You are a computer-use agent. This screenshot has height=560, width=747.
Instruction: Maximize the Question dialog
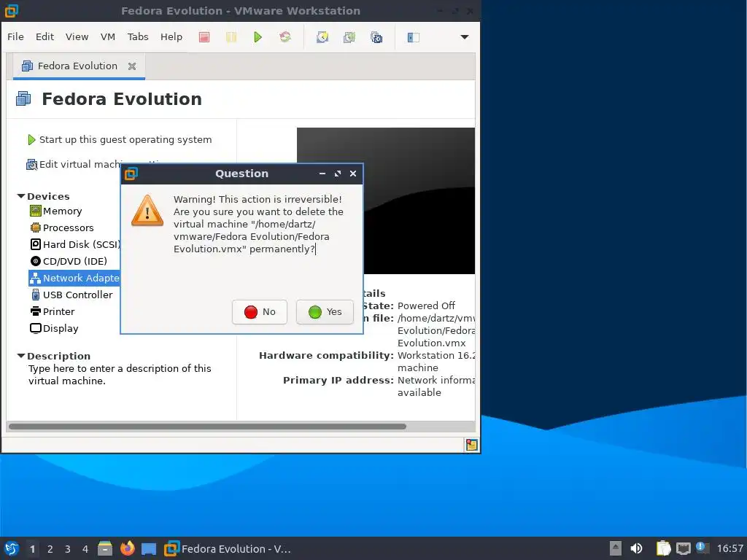coord(338,174)
